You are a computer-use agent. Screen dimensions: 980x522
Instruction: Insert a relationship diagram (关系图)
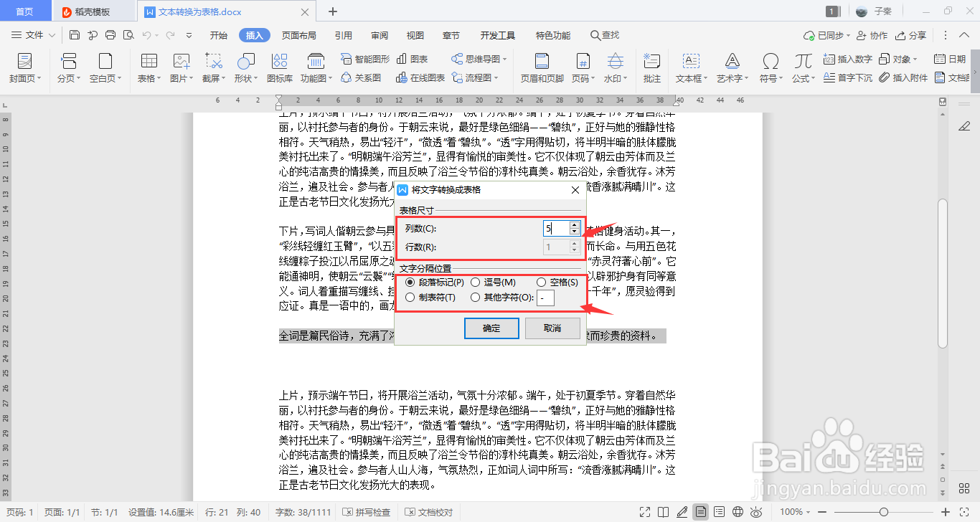361,77
